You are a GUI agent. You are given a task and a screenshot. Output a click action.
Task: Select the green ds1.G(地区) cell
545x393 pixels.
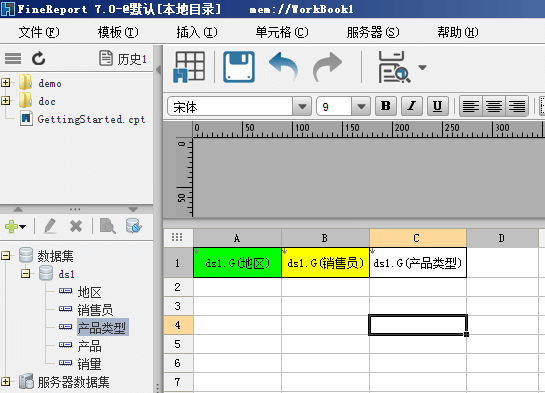coord(237,263)
